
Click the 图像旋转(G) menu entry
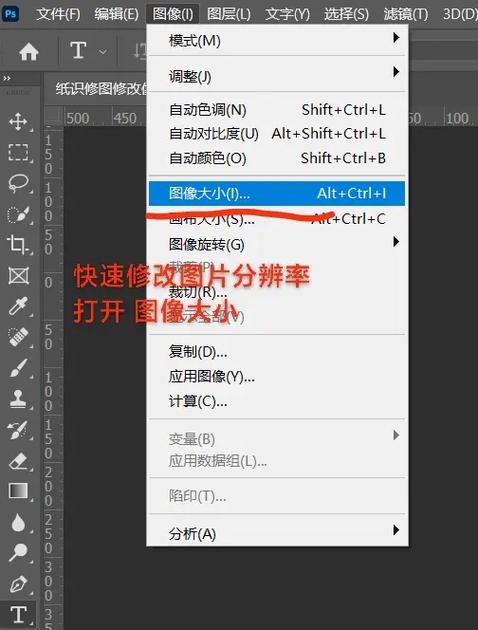(277, 244)
